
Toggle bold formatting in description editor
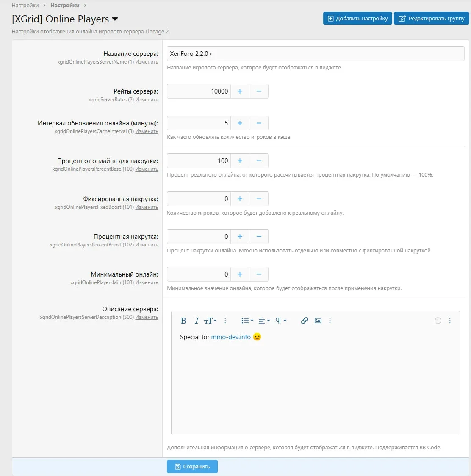tap(183, 321)
